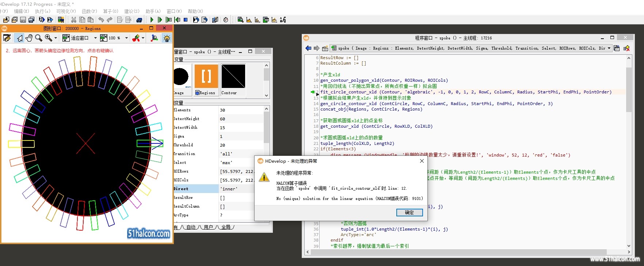
Task: Click the fit_circle_contour_xld line 12
Action: [466, 92]
